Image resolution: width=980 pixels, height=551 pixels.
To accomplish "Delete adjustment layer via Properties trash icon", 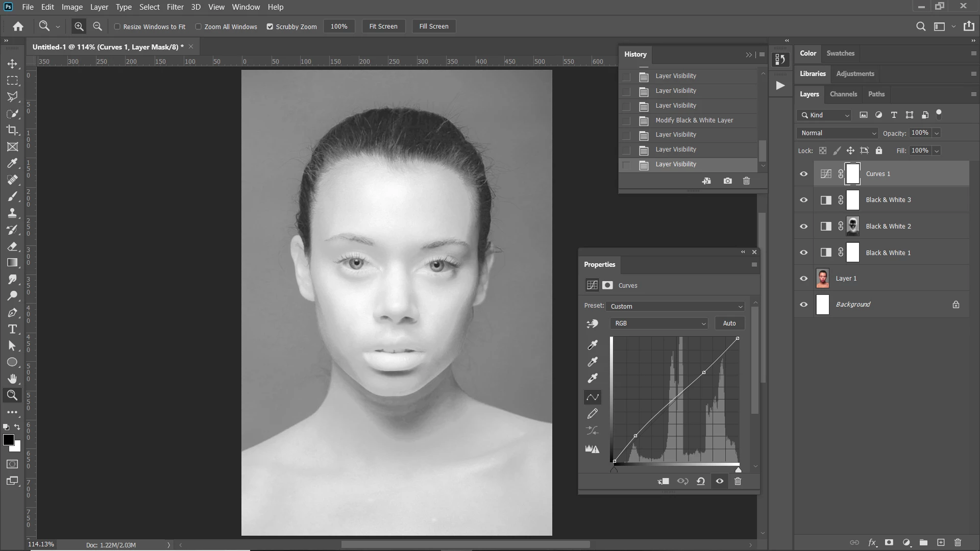I will [738, 481].
